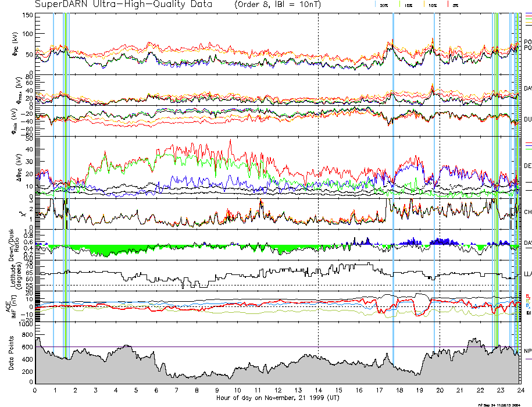Select hour 12 on the time axis
Image resolution: width=532 pixels, height=407 pixels.
click(278, 390)
